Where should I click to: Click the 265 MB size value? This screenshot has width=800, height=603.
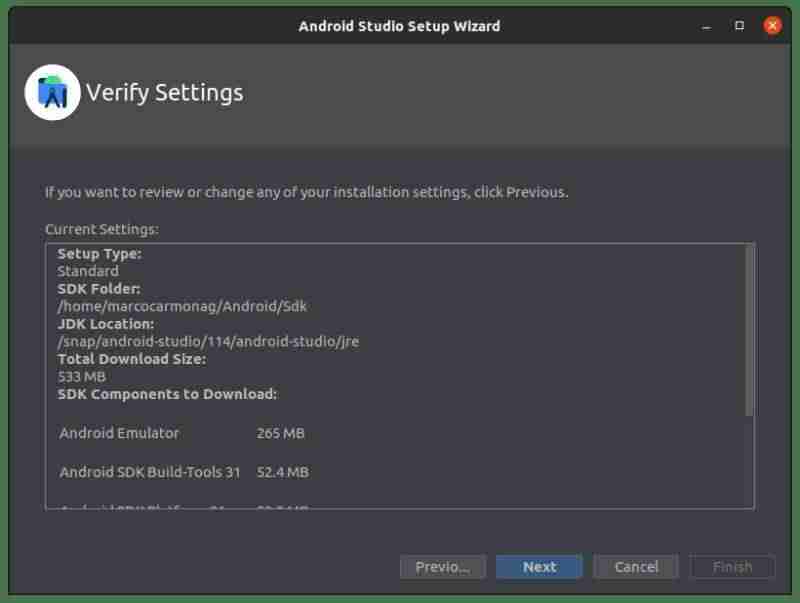tap(281, 433)
